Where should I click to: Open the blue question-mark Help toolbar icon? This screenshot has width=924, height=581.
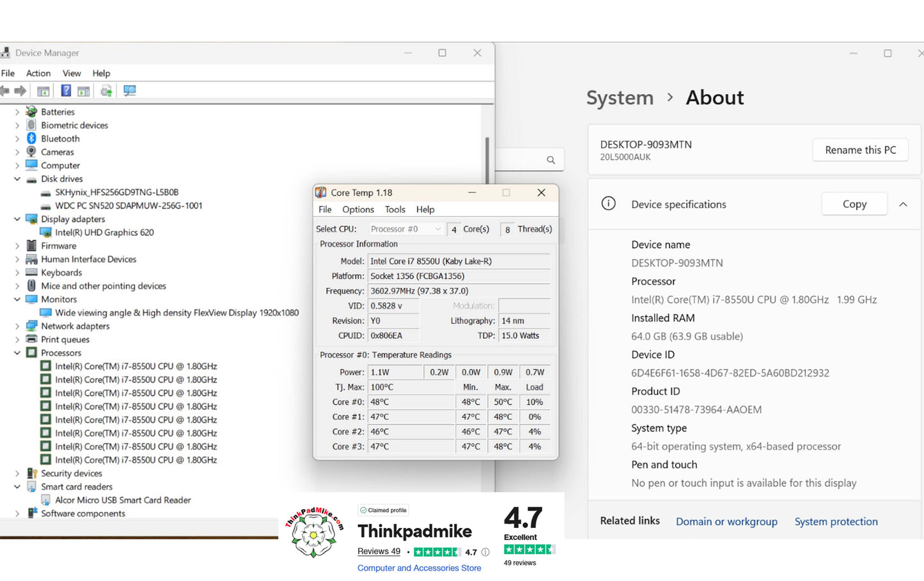[66, 91]
